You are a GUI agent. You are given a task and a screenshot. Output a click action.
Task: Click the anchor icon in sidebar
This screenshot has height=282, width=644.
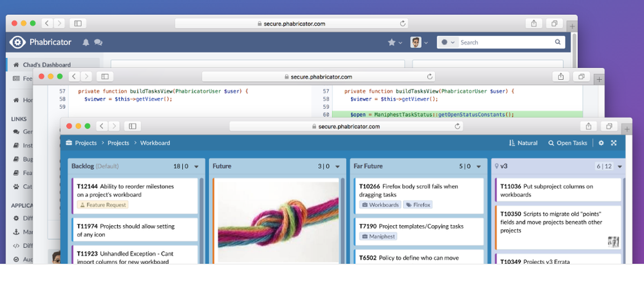point(16,232)
